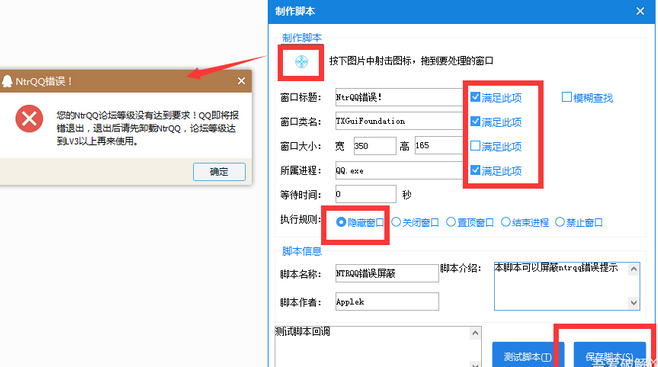The width and height of the screenshot is (658, 367).
Task: Enable 满足此项 checkbox for 窗口大小
Action: [x=475, y=146]
